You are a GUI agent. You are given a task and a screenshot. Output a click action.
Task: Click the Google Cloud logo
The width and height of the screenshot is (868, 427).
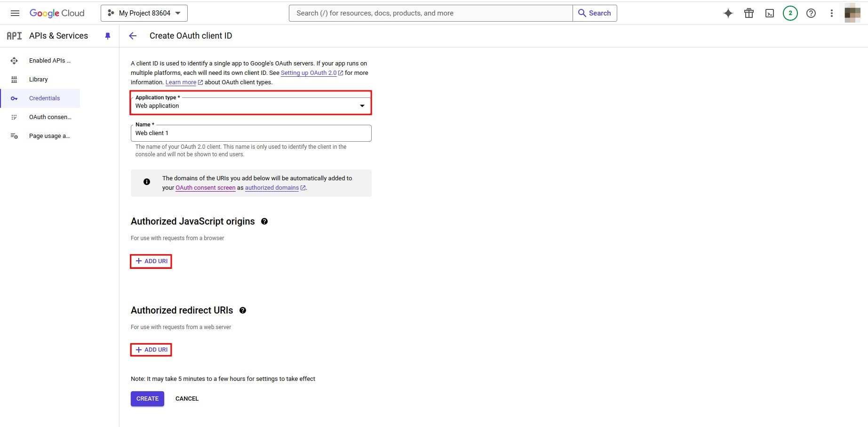[x=57, y=13]
